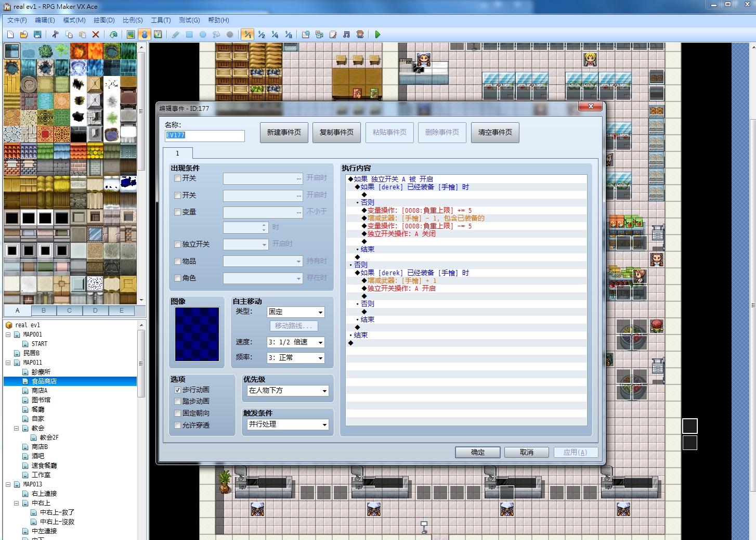Open the Script Editor toolbar icon

pos(333,34)
